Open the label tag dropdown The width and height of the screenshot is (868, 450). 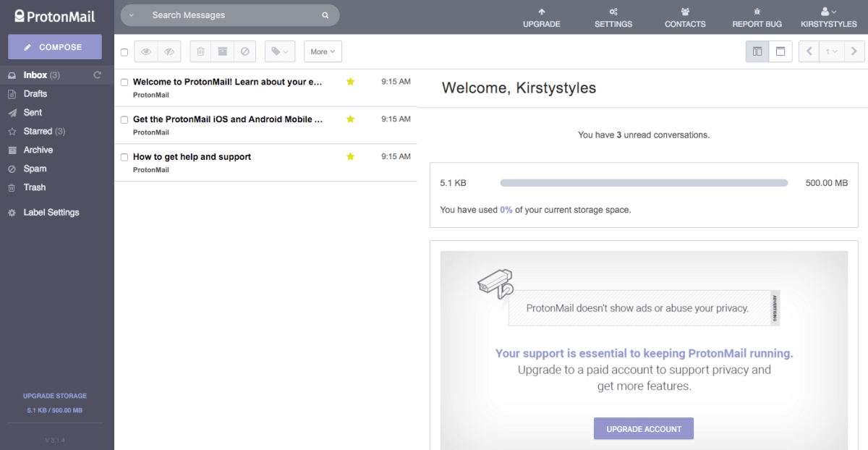click(280, 51)
